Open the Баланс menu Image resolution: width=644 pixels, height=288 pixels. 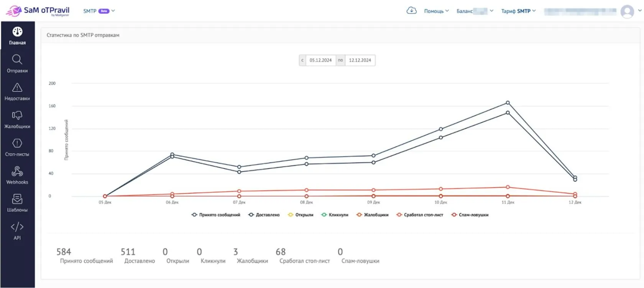(475, 11)
